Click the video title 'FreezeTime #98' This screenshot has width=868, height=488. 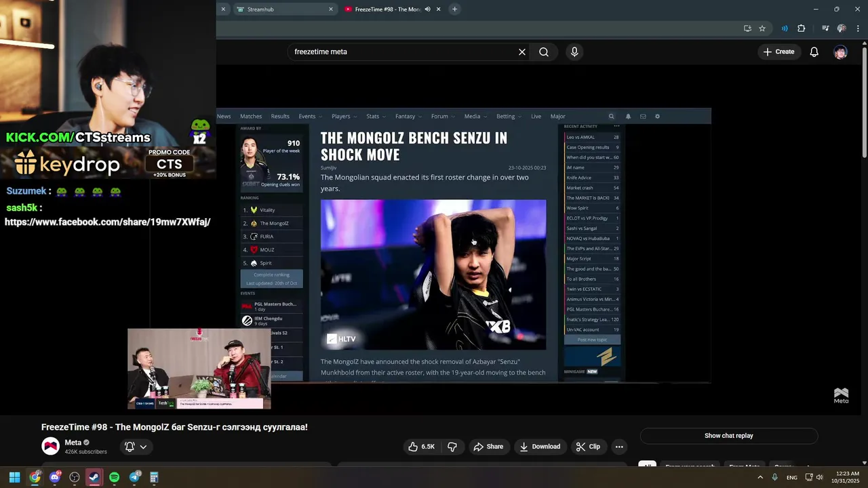coord(174,427)
